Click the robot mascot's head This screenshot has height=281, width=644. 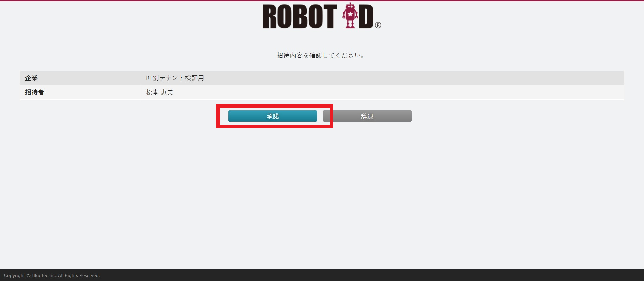350,7
